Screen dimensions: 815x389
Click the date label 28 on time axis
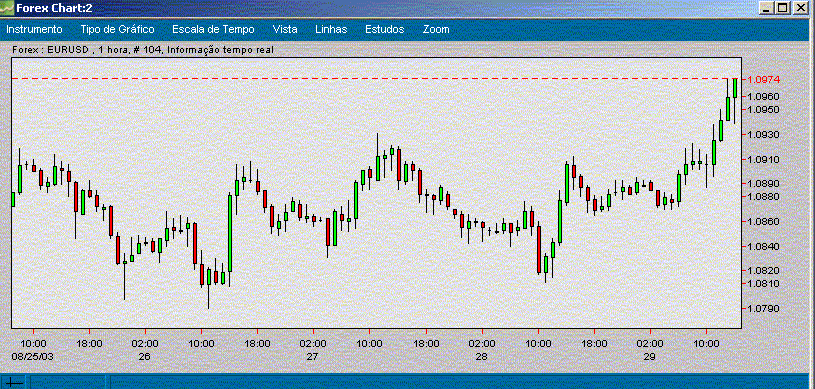[481, 357]
